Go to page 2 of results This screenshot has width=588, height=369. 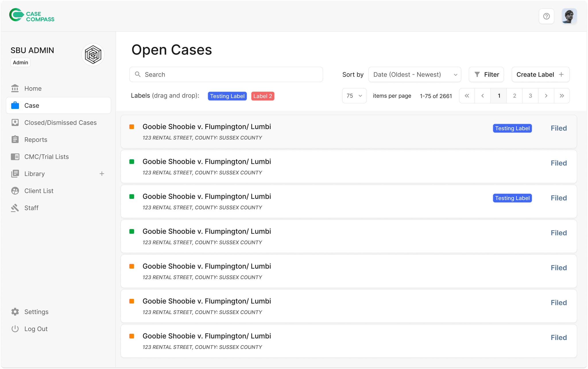click(x=514, y=96)
